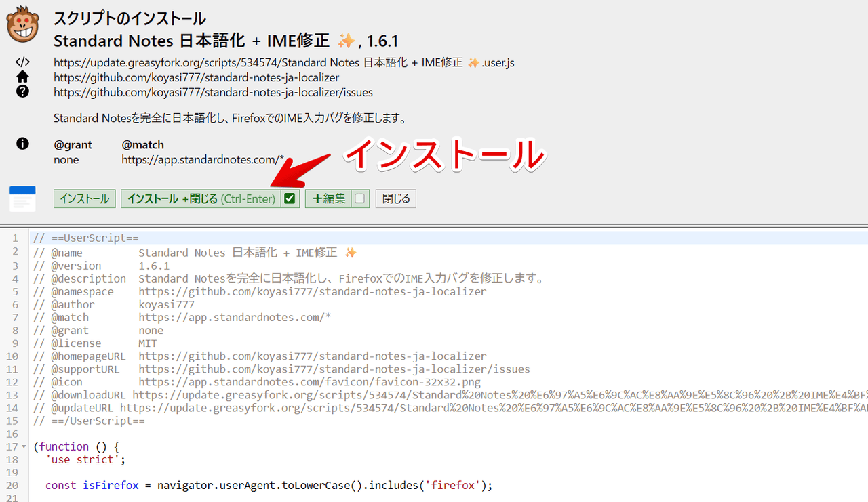Click the '// @supportURL' code line

tap(281, 369)
